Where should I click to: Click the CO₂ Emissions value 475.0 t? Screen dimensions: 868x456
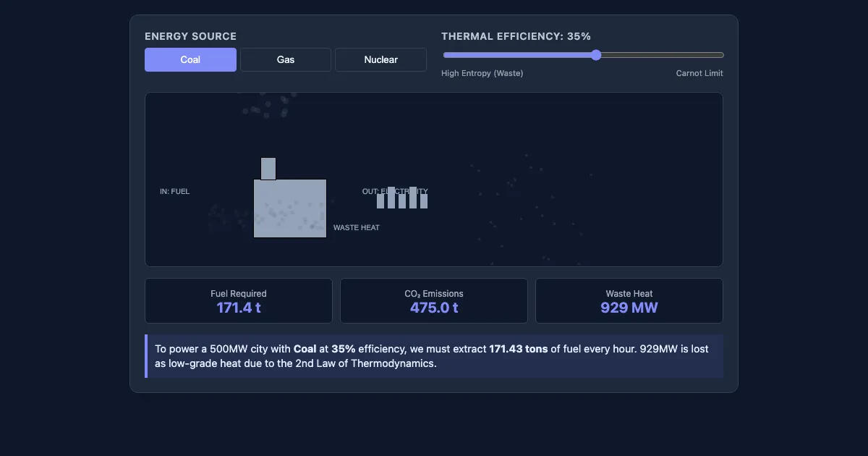[x=434, y=308]
